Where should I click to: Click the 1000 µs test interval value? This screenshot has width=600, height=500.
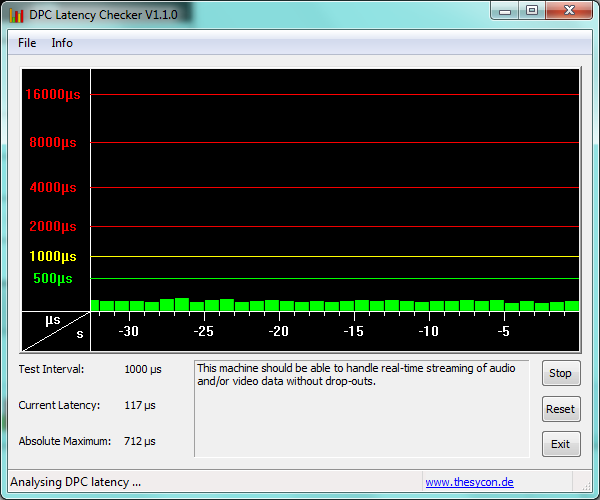click(x=143, y=369)
